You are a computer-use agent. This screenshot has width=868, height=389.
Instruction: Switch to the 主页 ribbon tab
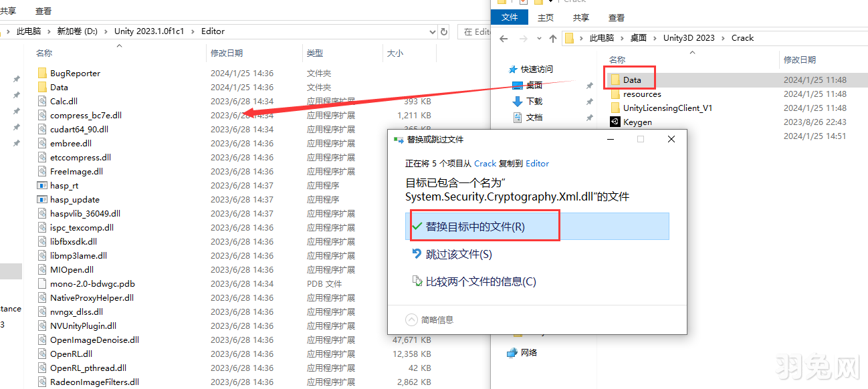point(545,18)
